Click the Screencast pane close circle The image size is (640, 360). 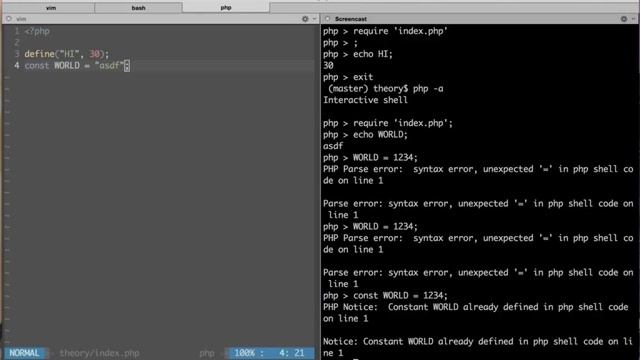[327, 19]
